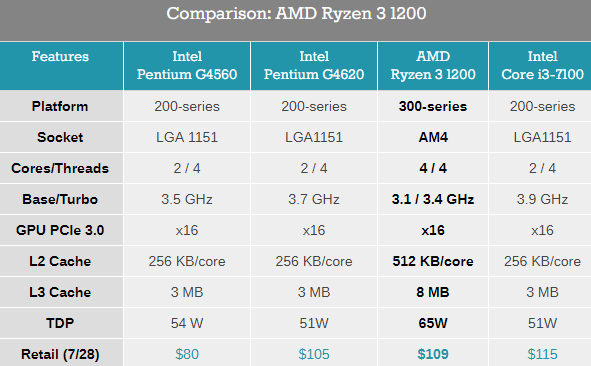Click the Comparison: AMD Ryzen 3 1200 title

296,14
